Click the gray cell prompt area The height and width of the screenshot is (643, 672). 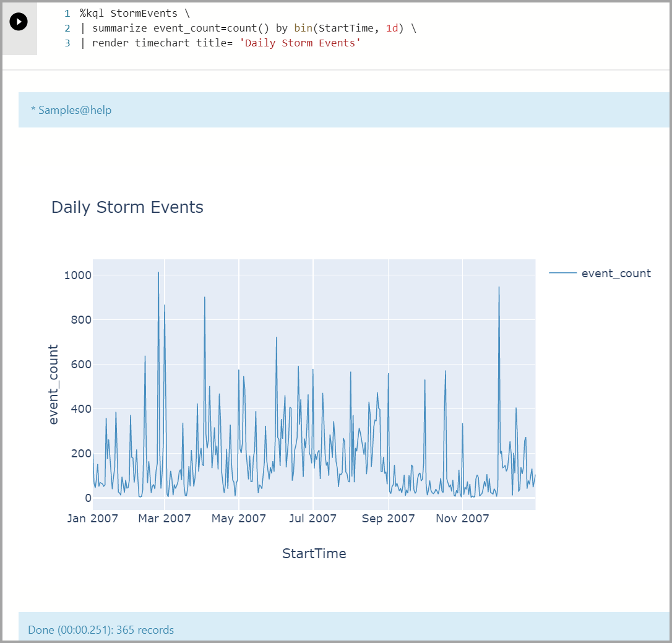pyautogui.click(x=19, y=43)
